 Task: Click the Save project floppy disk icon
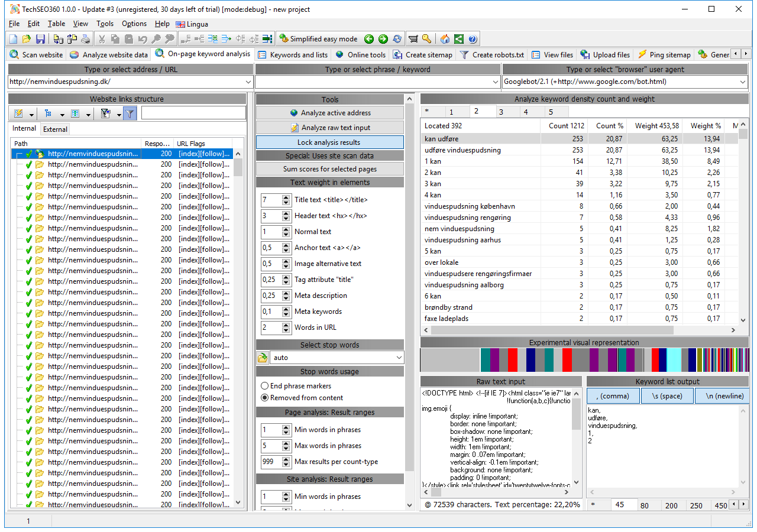point(40,39)
